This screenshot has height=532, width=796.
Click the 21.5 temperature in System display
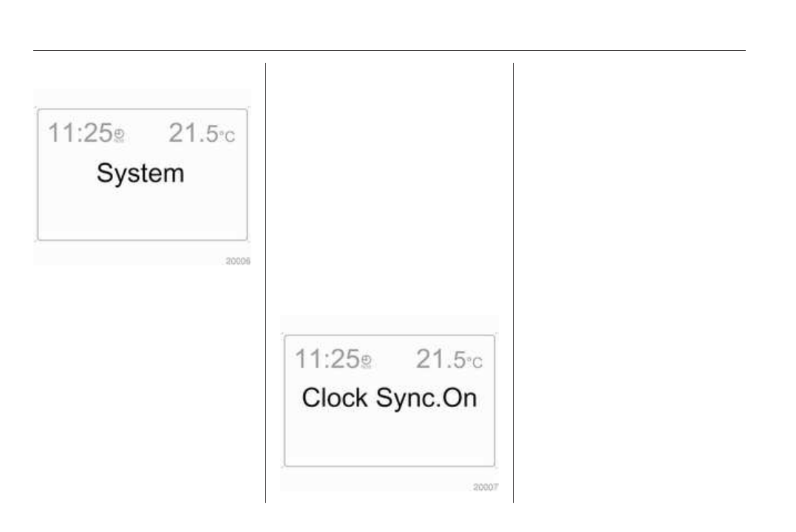click(194, 133)
